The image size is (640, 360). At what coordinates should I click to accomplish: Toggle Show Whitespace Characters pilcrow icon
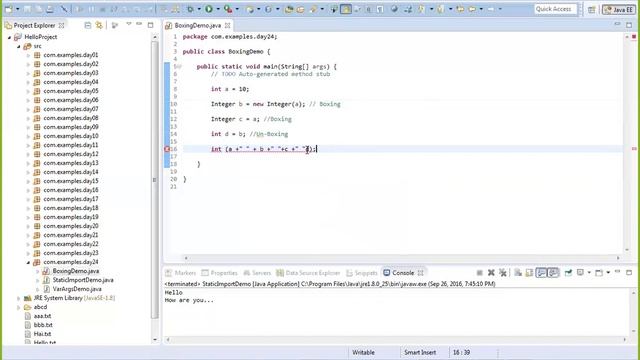click(380, 9)
